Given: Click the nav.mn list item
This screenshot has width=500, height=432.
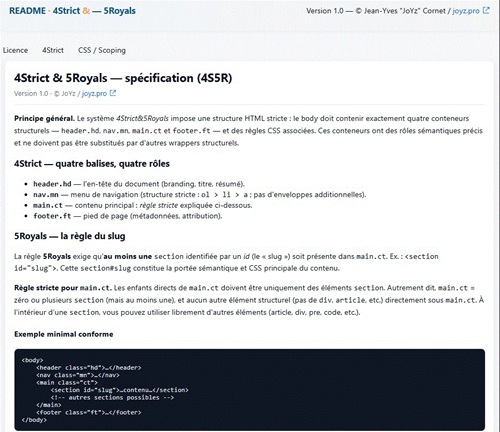Looking at the screenshot, I should 199,195.
